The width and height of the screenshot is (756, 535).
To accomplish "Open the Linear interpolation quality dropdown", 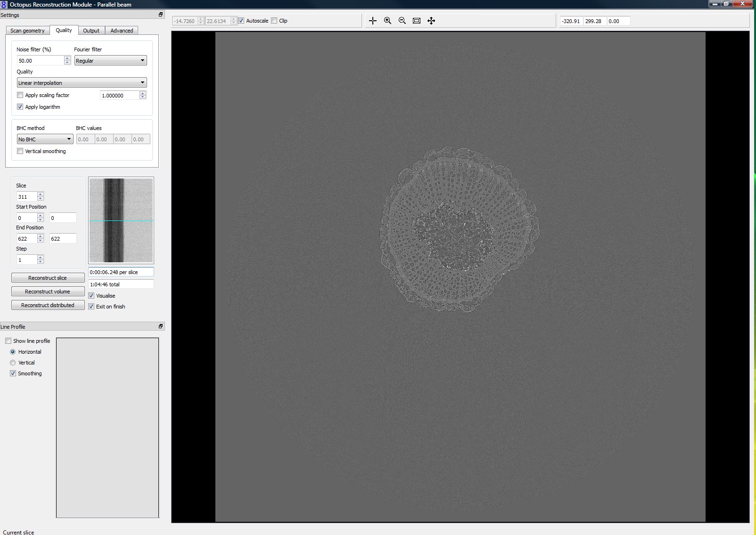I will 82,83.
